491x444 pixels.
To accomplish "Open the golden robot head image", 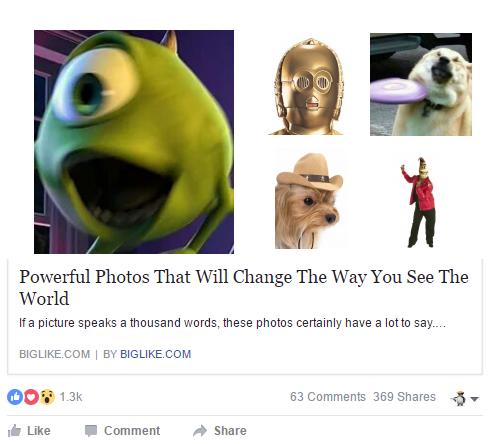I will (x=307, y=86).
